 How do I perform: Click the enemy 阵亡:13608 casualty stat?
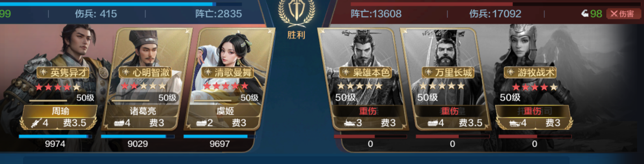(x=376, y=14)
